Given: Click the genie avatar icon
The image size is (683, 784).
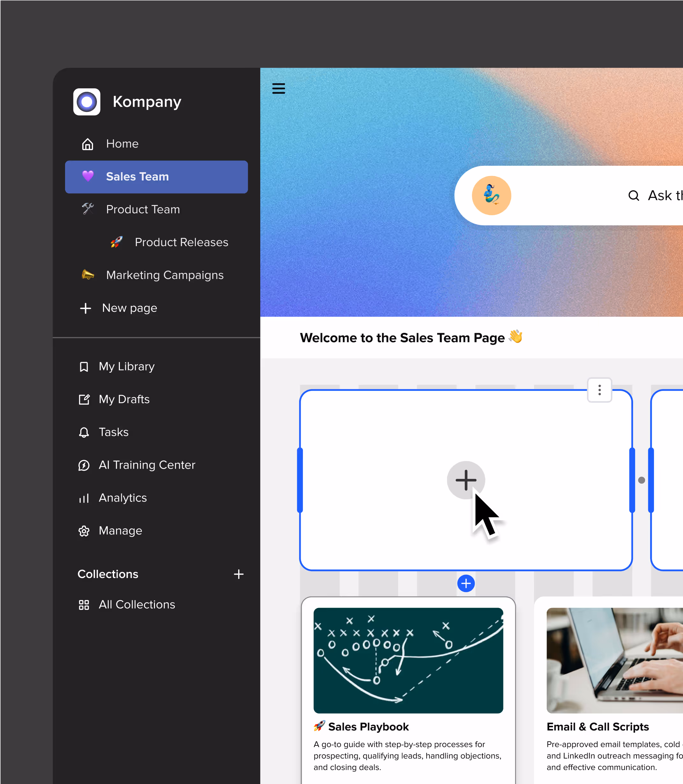Looking at the screenshot, I should [491, 195].
